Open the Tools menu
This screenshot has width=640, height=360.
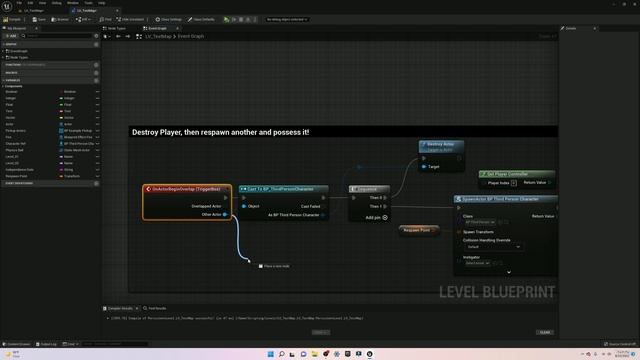tap(88, 3)
